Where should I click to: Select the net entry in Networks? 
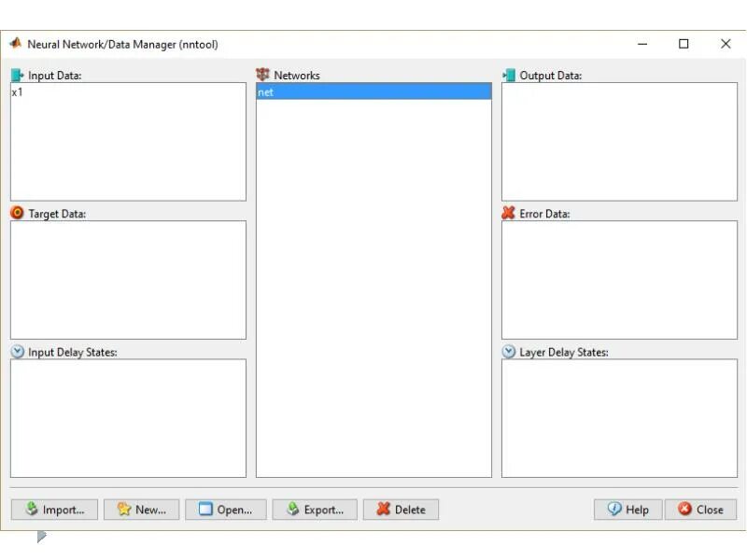(x=374, y=91)
